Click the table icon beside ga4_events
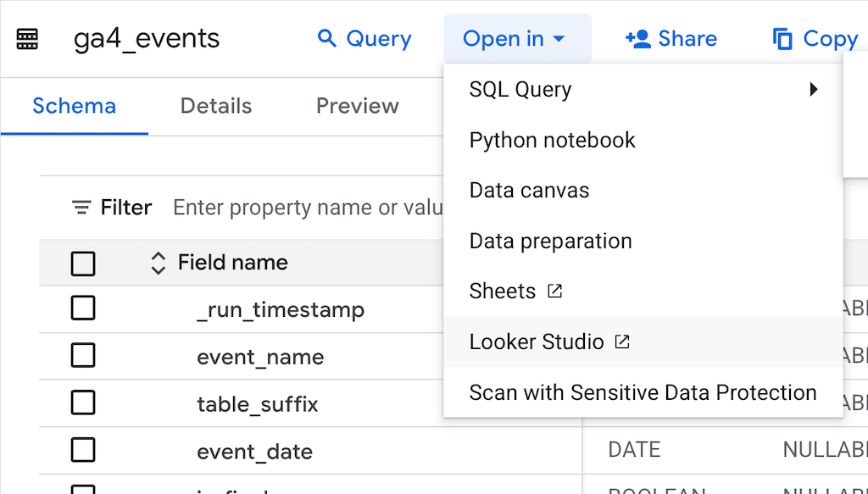This screenshot has width=868, height=494. [27, 39]
